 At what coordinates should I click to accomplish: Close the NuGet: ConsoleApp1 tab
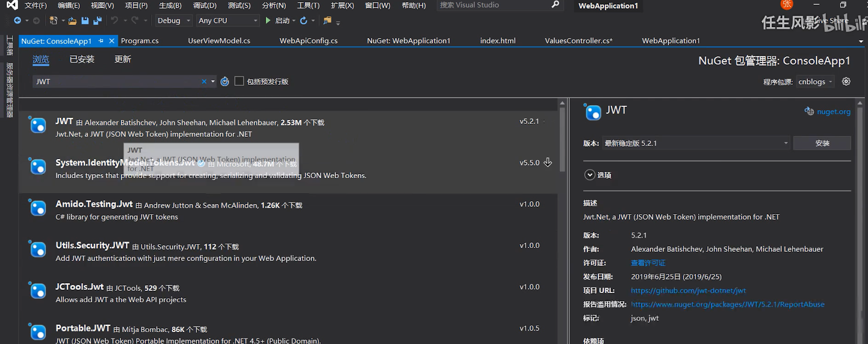(112, 41)
